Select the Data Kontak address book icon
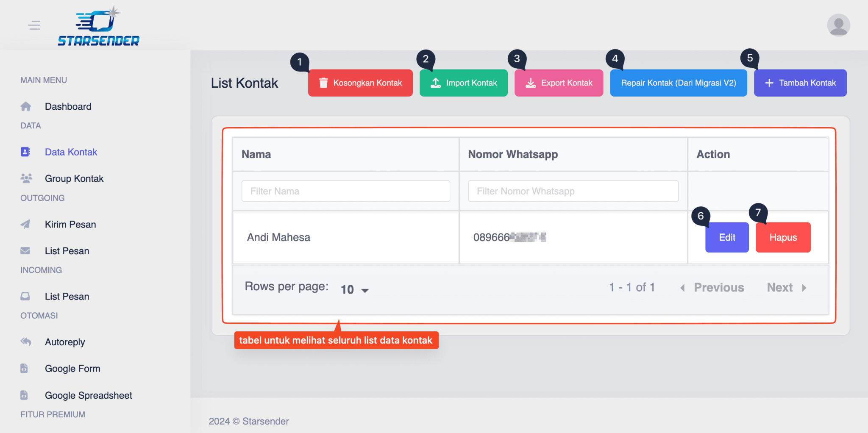Viewport: 868px width, 433px height. 26,152
